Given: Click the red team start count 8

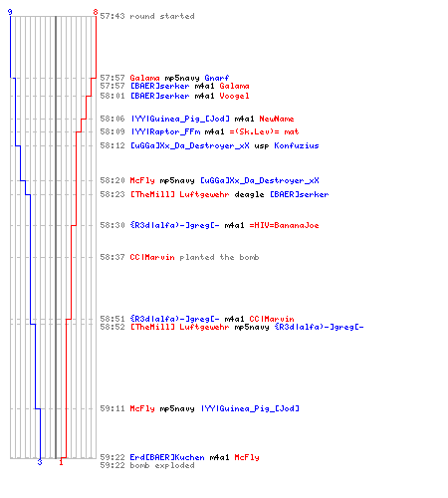Looking at the screenshot, I should tap(96, 12).
